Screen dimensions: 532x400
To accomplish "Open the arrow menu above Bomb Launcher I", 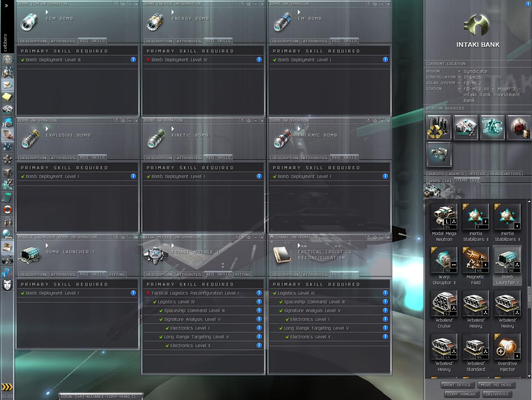I will 47,245.
